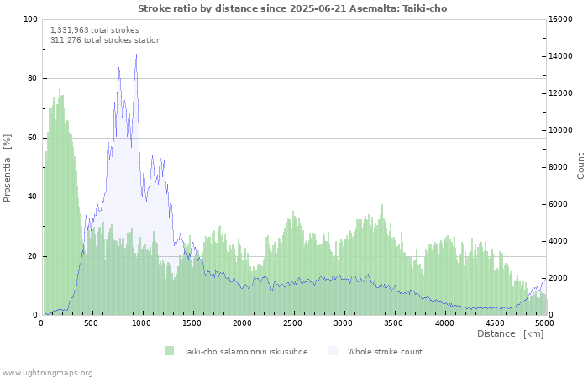Click the 5000 tick on the distance axis

544,323
